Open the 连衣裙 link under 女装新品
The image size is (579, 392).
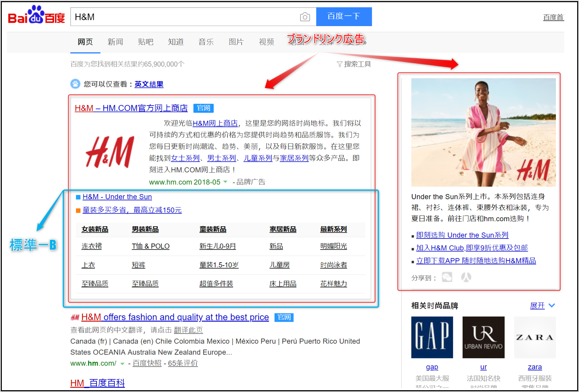pyautogui.click(x=92, y=246)
